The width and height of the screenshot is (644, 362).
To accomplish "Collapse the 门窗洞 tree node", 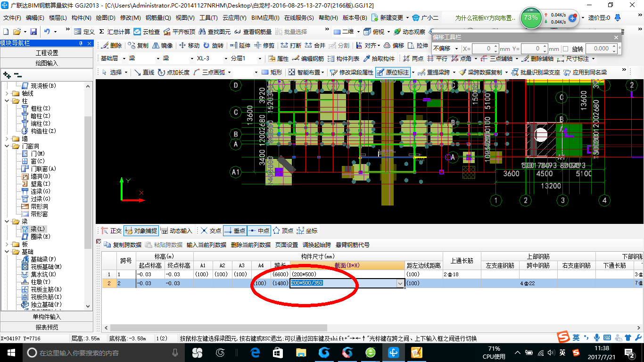I will pyautogui.click(x=7, y=146).
